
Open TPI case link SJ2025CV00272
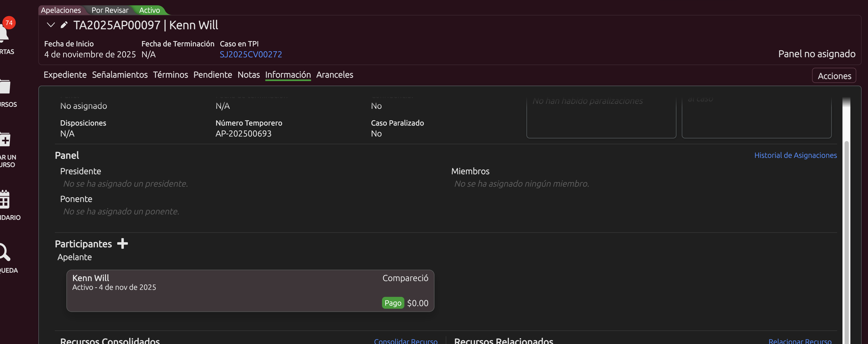(x=251, y=54)
